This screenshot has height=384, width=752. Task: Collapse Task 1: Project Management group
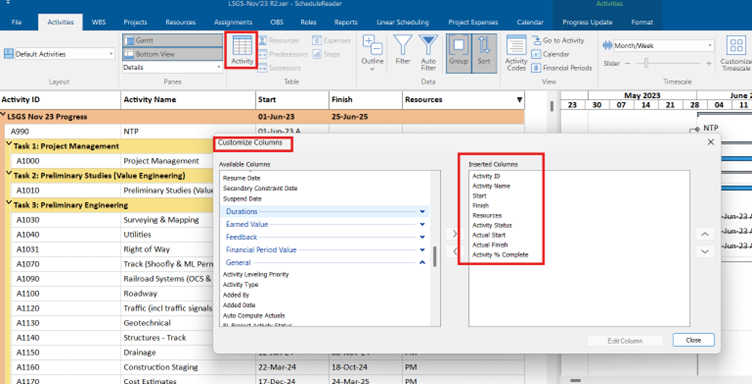(x=9, y=144)
